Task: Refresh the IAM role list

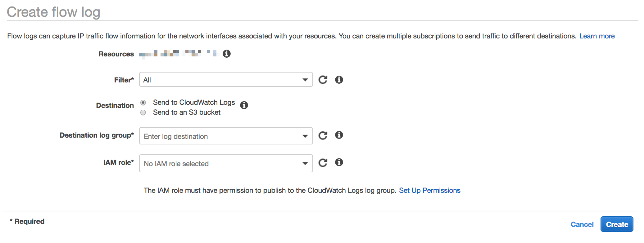Action: tap(323, 163)
